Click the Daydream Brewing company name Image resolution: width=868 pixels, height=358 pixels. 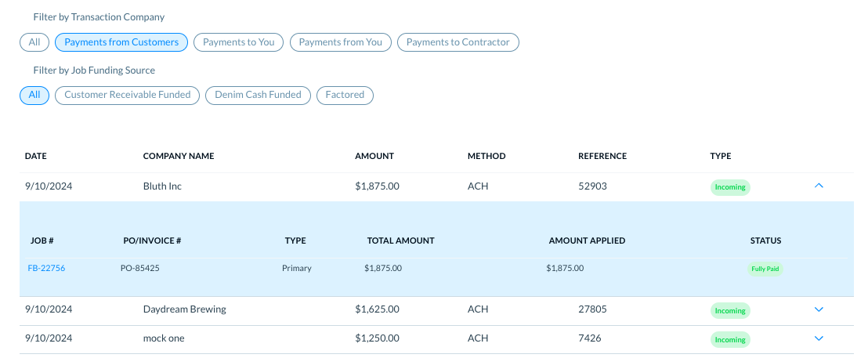click(x=185, y=309)
